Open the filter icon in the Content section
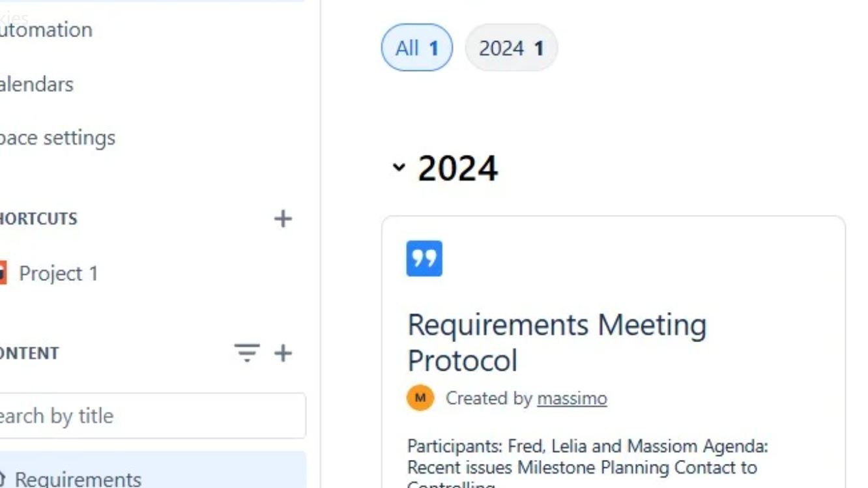Screen dimensions: 868x488 click(245, 354)
